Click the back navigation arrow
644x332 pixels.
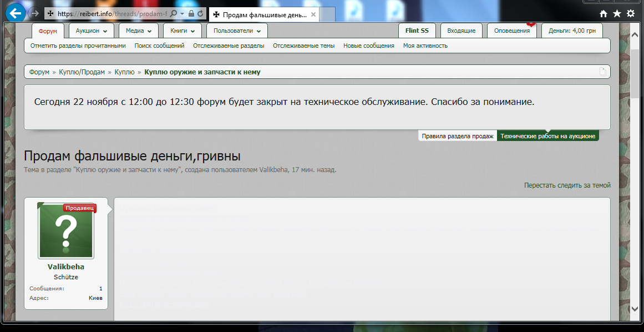pyautogui.click(x=15, y=13)
